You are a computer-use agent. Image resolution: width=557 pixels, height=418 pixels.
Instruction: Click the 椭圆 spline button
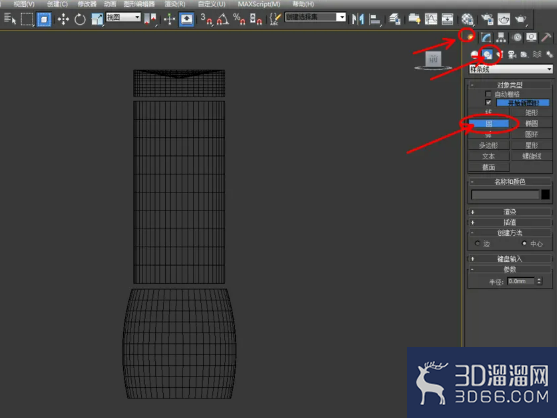tap(531, 123)
